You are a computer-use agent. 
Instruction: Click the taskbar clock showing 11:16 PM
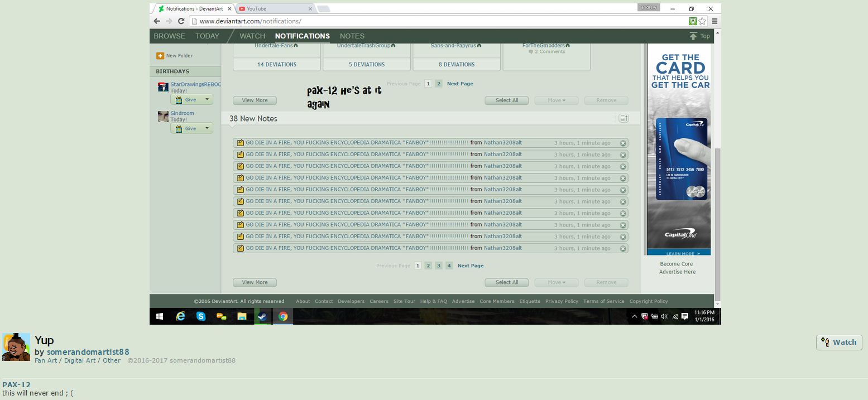pyautogui.click(x=704, y=316)
